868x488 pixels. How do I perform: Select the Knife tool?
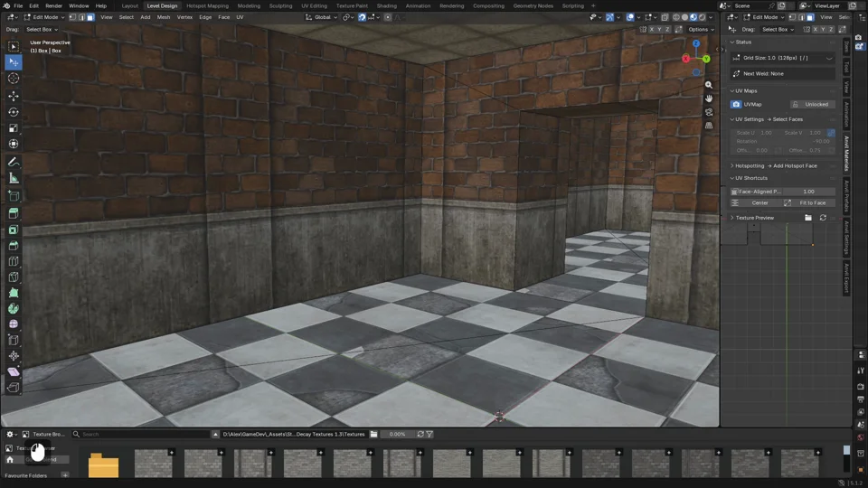(x=14, y=277)
